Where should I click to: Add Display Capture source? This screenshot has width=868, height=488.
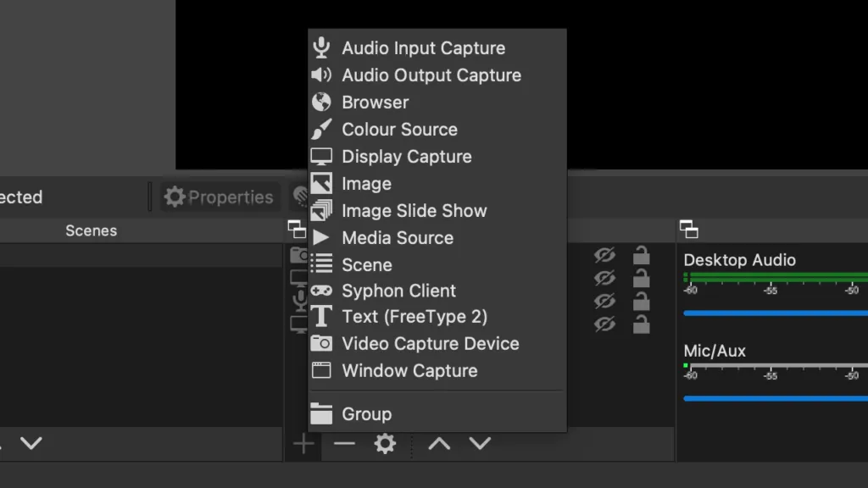coord(437,157)
